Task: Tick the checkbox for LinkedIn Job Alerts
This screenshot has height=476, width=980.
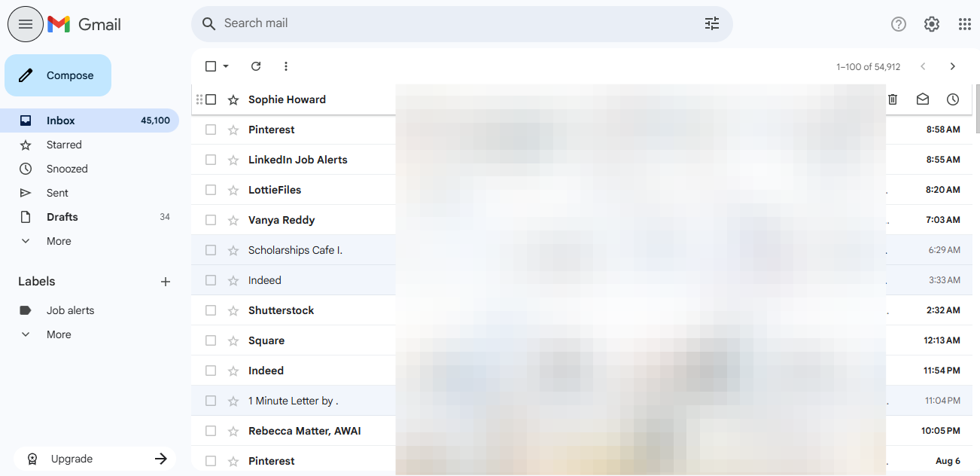Action: (211, 160)
